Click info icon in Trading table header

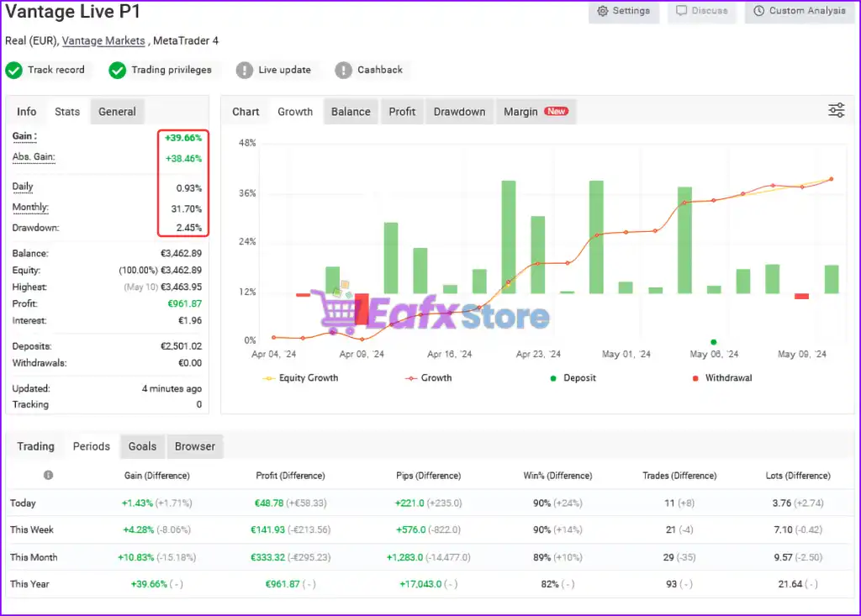(48, 475)
